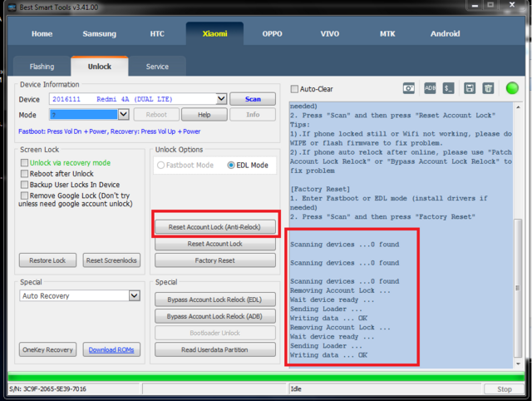Select Fastboot Mode radio button

tap(160, 165)
